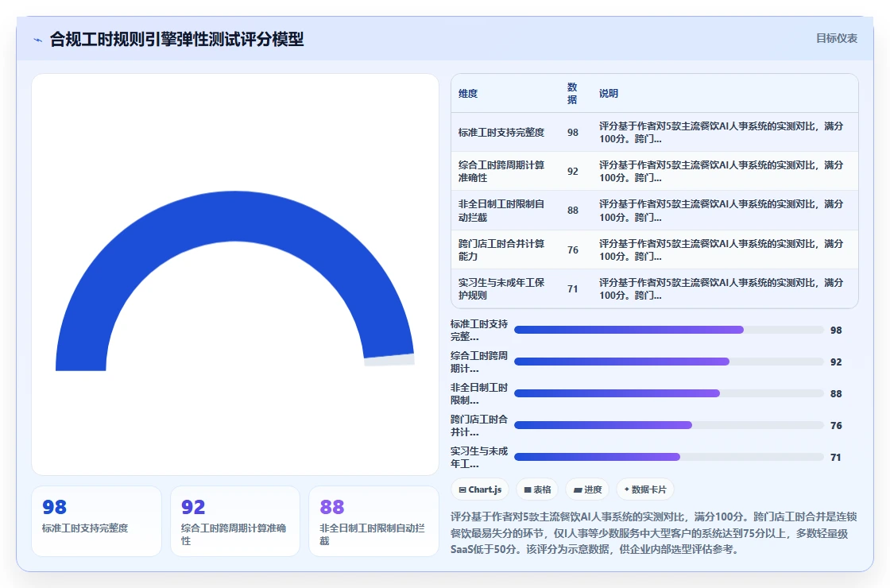The width and height of the screenshot is (890, 588).
Task: Click the 进度 chip
Action: pyautogui.click(x=587, y=489)
